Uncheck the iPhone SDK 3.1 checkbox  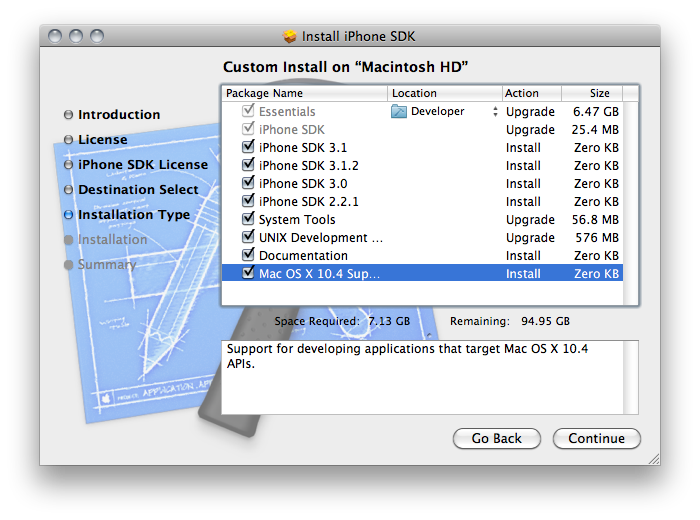[248, 146]
